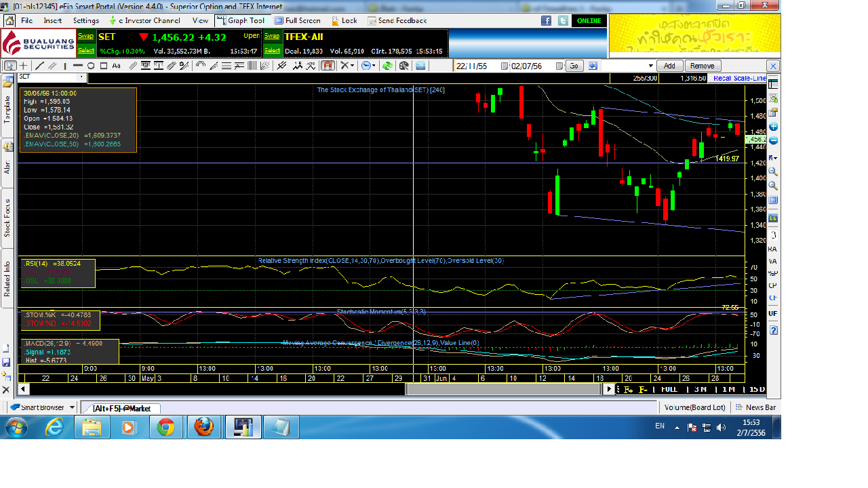Viewport: 868px width, 488px height.
Task: Click the help question mark icon
Action: [773, 330]
